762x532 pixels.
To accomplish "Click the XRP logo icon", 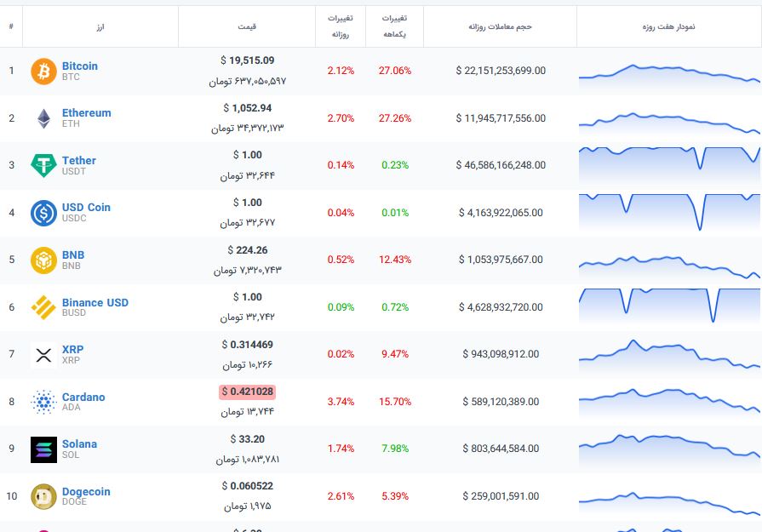I will coord(43,355).
